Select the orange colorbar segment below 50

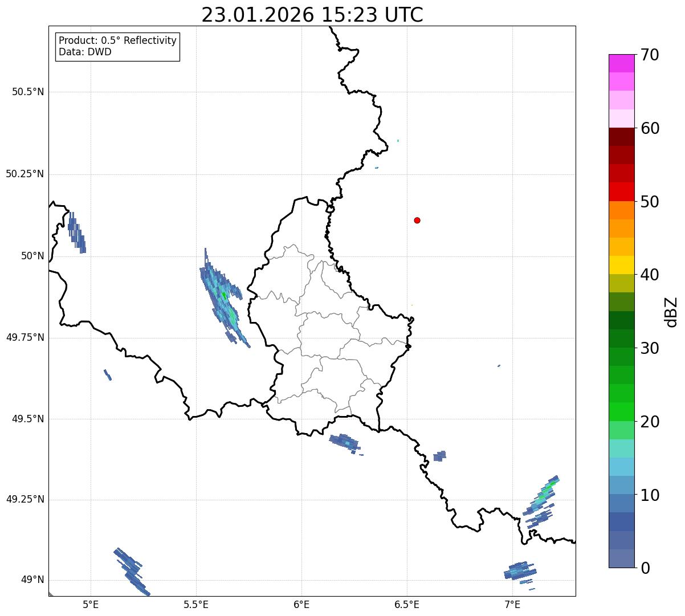point(621,210)
